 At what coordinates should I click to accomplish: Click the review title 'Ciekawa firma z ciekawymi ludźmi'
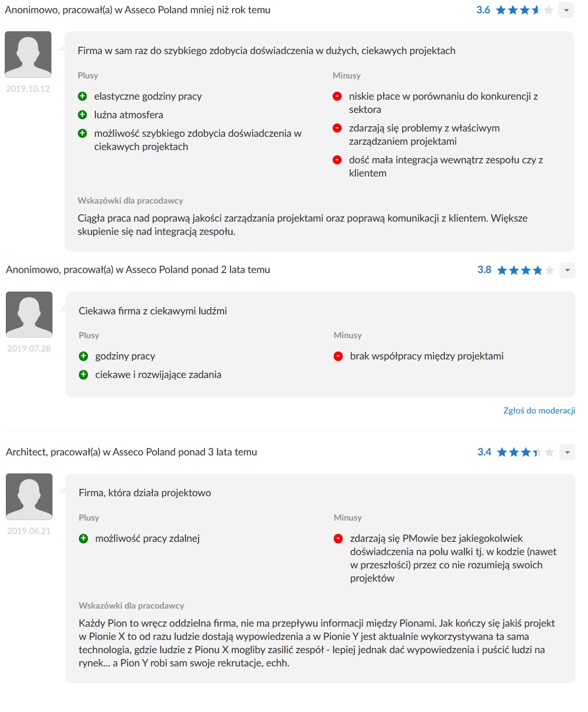coord(153,311)
